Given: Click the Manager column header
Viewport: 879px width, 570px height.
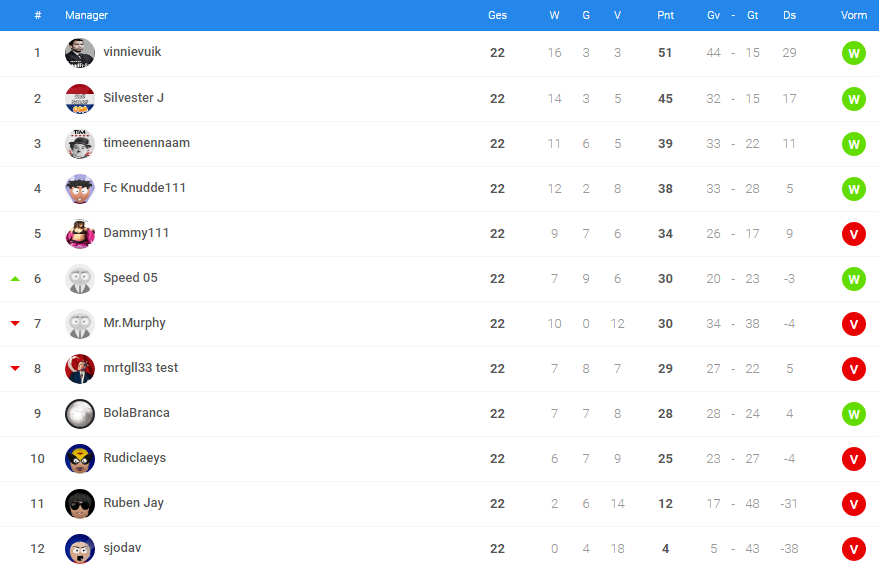Looking at the screenshot, I should coord(86,15).
